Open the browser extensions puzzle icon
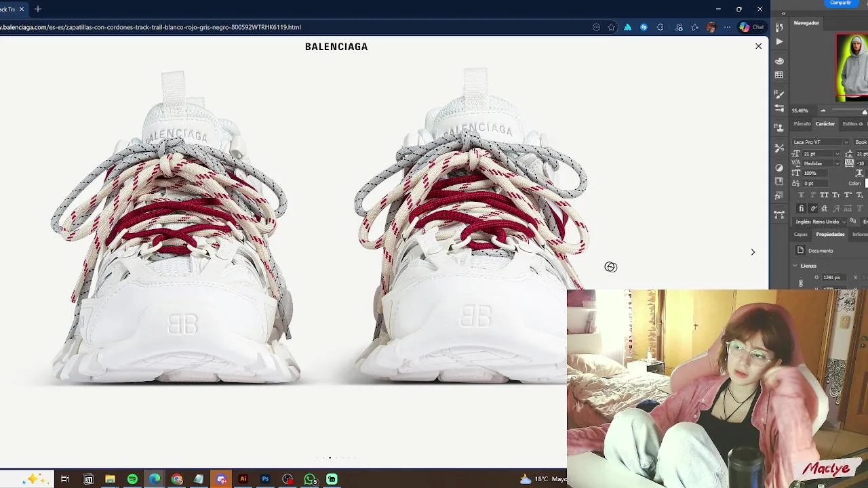The width and height of the screenshot is (868, 488). coord(660,27)
